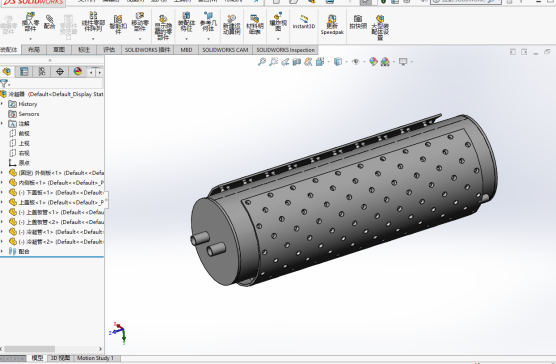This screenshot has width=556, height=364.
Task: Click the View Orientation cube icon
Action: 320,62
